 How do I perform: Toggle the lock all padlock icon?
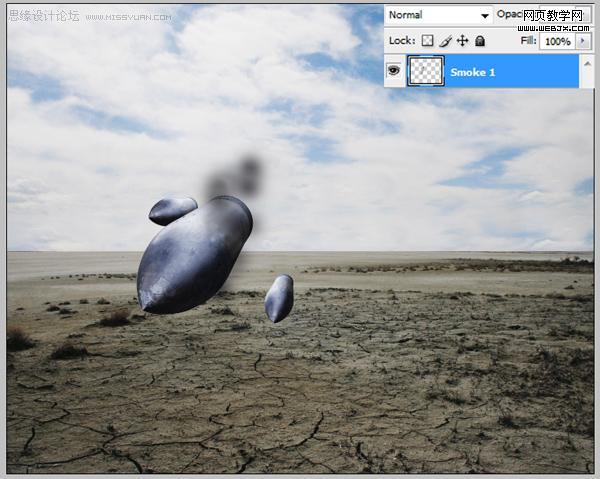click(480, 41)
